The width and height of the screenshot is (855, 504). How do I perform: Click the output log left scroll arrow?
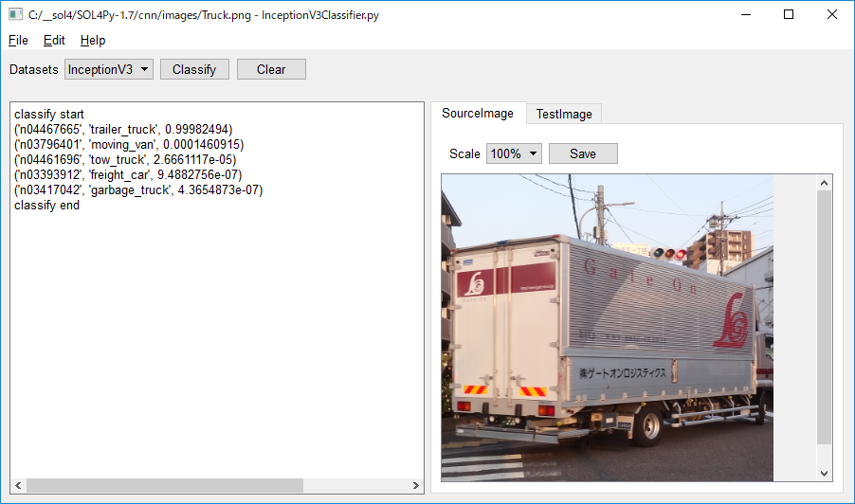[x=18, y=485]
